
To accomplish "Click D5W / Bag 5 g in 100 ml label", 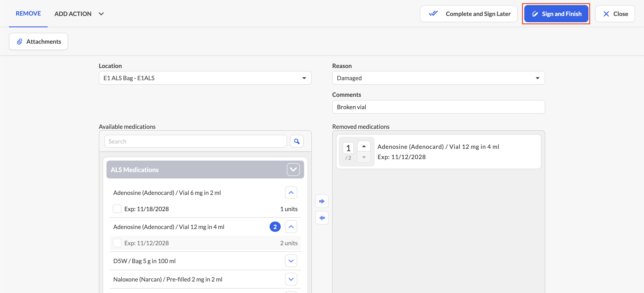I will pyautogui.click(x=145, y=261).
